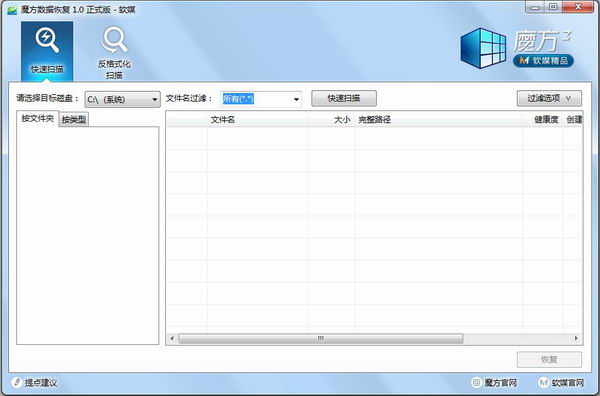Viewport: 600px width, 396px height.
Task: Expand the 过滤选项 options button
Action: pyautogui.click(x=549, y=98)
